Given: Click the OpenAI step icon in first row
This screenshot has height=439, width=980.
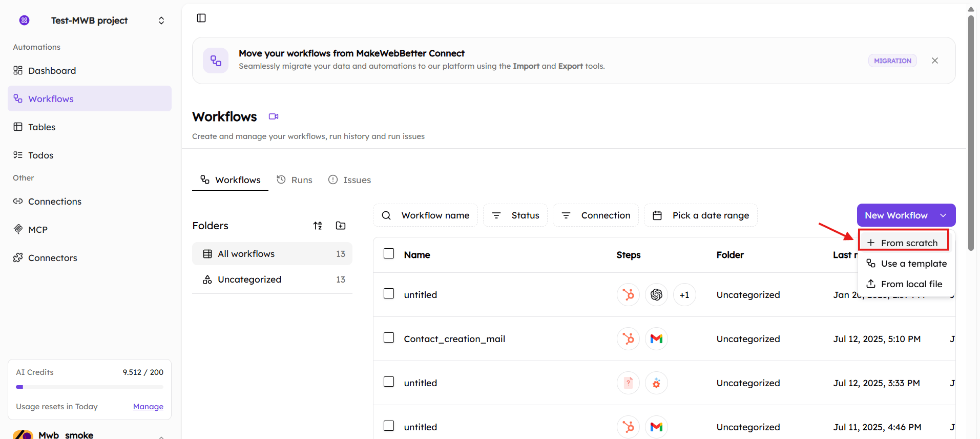Looking at the screenshot, I should [x=656, y=295].
